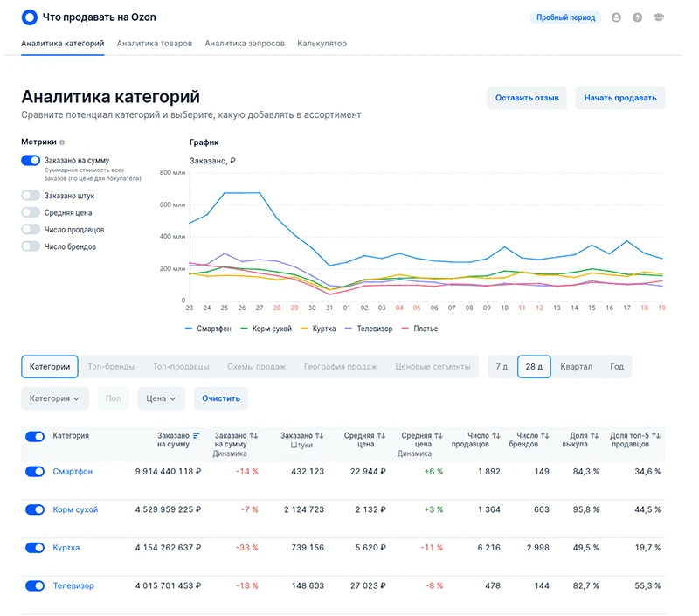
Task: Click the Ozon blue circle logo
Action: coord(30,17)
